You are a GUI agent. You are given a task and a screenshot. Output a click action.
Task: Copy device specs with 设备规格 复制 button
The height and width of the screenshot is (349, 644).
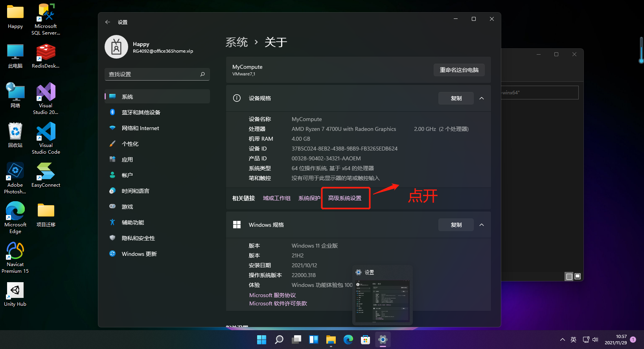456,98
